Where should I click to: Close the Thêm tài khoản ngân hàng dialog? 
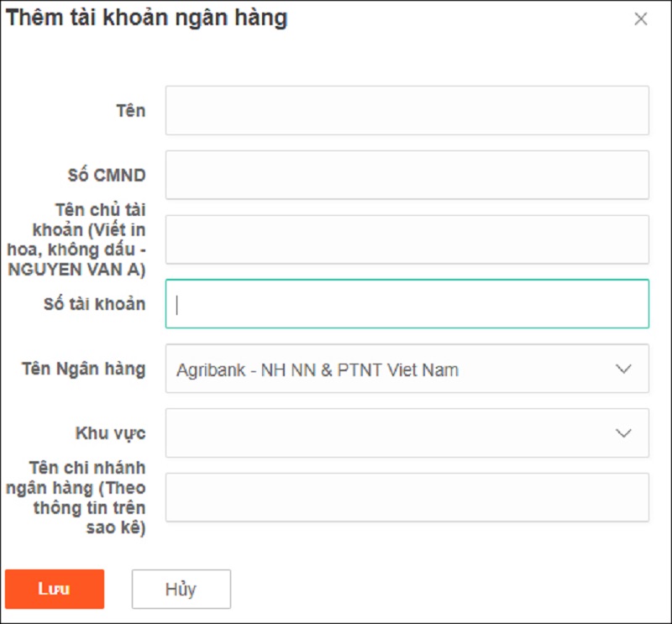640,18
